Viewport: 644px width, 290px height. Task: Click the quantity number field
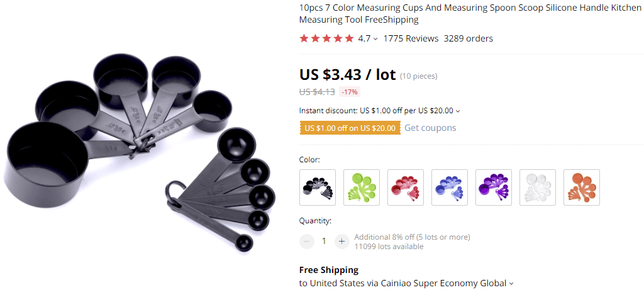[x=324, y=241]
